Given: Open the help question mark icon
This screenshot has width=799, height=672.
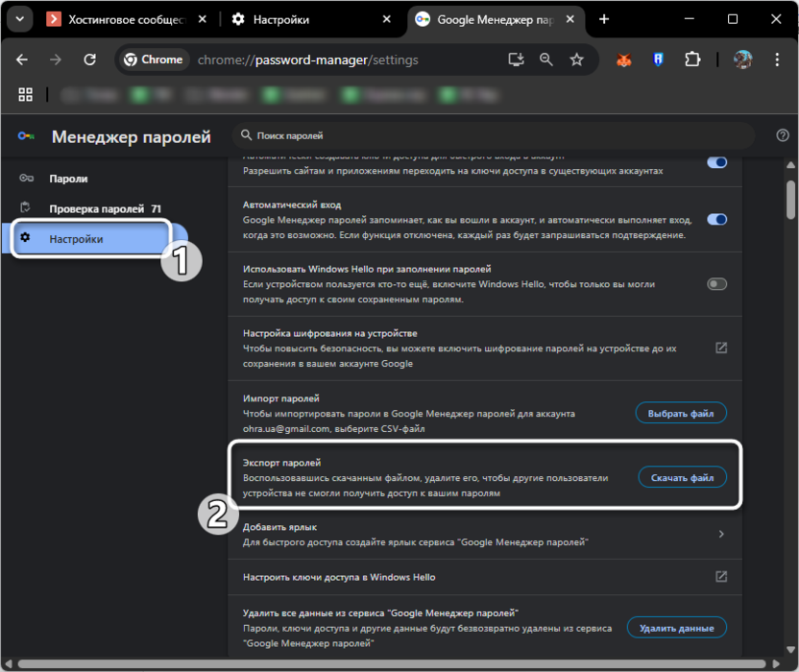Looking at the screenshot, I should 782,135.
